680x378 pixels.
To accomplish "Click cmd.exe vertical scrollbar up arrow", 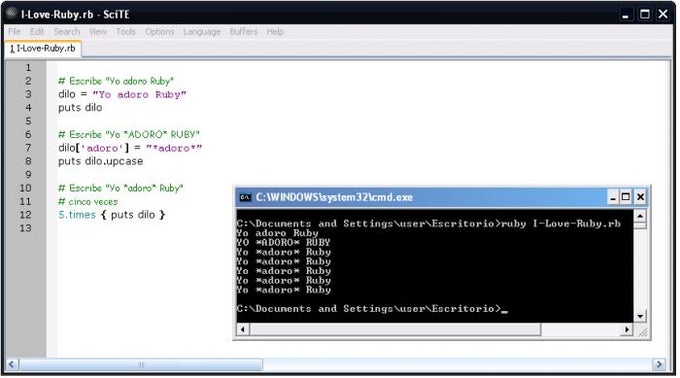I will pos(640,216).
